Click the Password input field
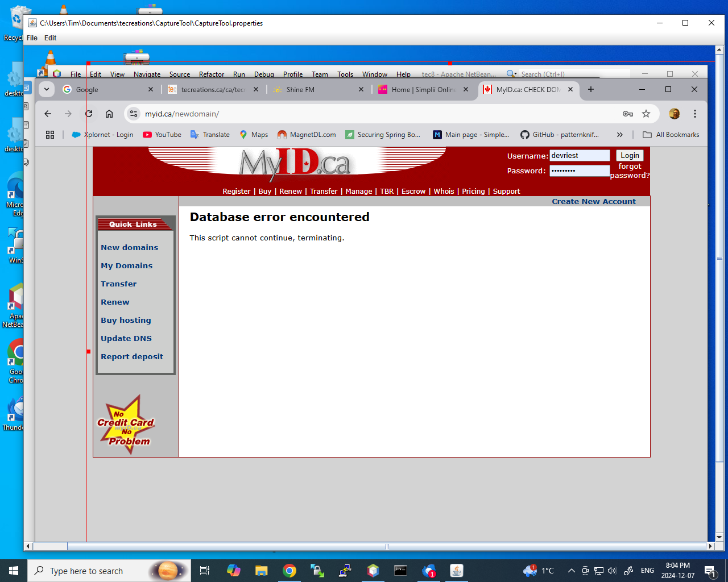This screenshot has width=728, height=582. pyautogui.click(x=580, y=171)
